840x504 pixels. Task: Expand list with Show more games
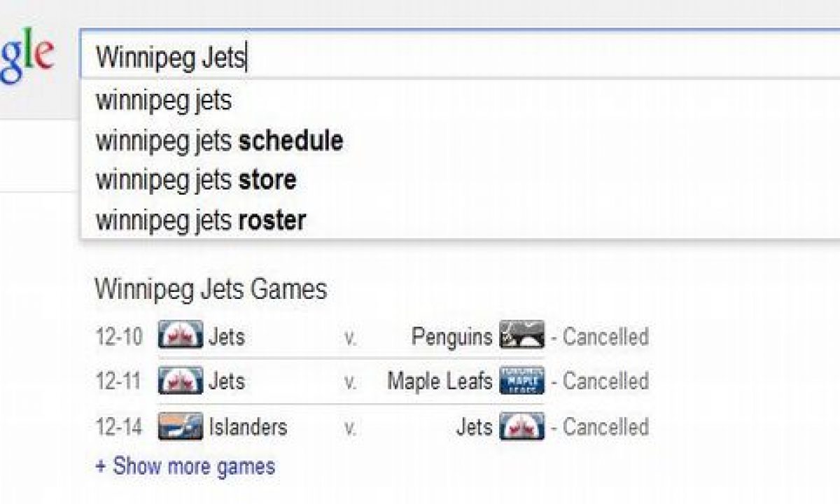185,466
